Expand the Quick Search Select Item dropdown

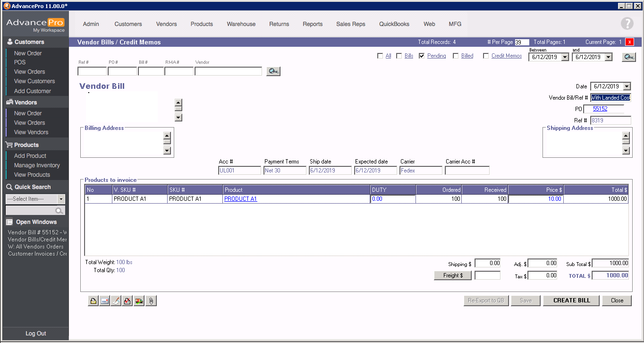pos(61,199)
